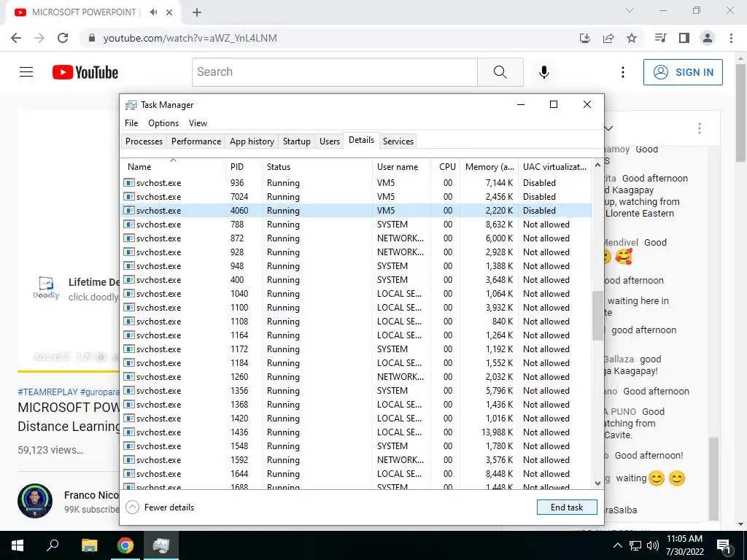Screen dimensions: 747x560
Task: Click the Chrome address bar URL
Action: [190, 38]
